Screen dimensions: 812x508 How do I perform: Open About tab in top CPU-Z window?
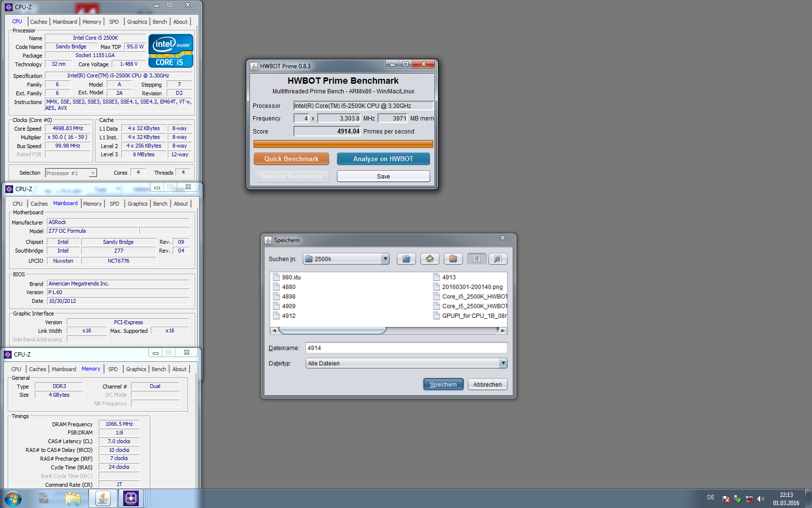(x=180, y=22)
